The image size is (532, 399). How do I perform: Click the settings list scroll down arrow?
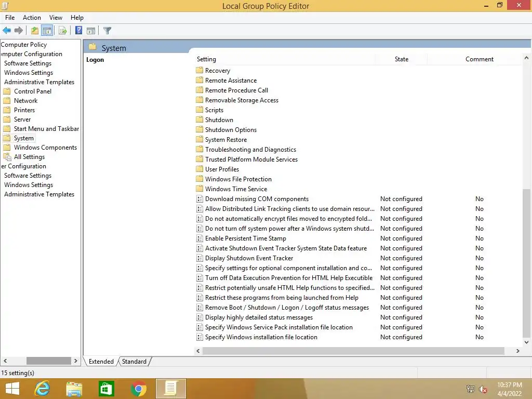click(x=526, y=342)
